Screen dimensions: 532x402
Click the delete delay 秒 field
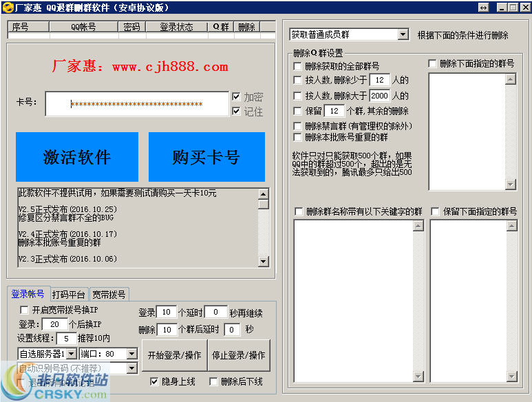coord(232,330)
